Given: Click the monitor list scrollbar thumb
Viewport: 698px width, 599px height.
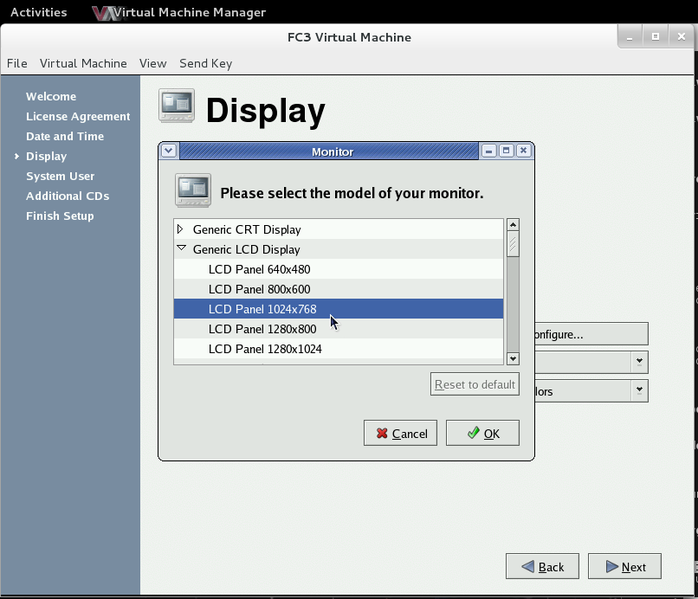Looking at the screenshot, I should point(513,243).
